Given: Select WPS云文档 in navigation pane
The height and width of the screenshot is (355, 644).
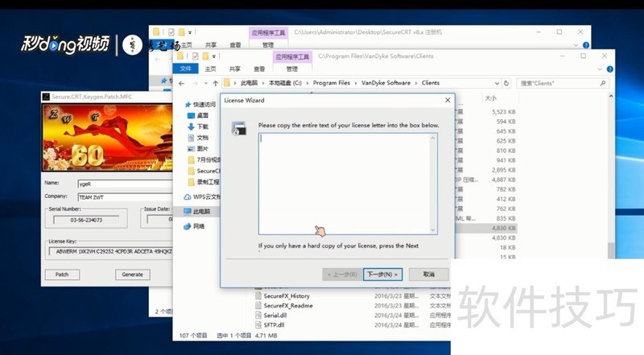Looking at the screenshot, I should coord(203,196).
